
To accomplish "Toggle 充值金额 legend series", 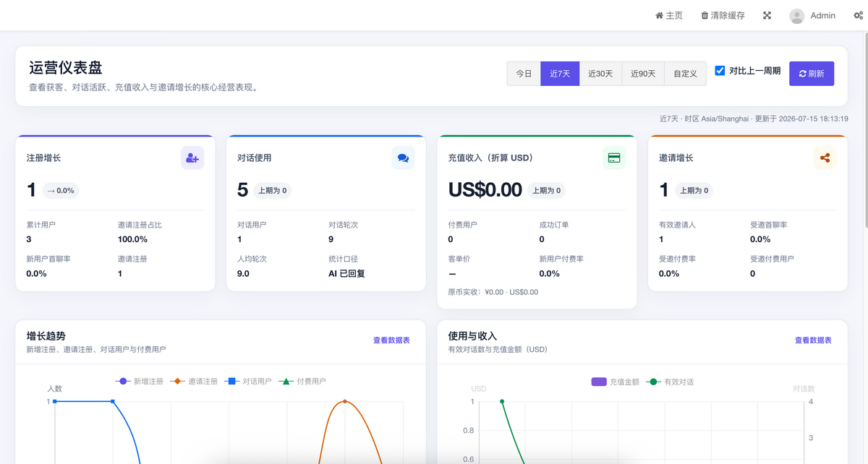I will point(615,382).
